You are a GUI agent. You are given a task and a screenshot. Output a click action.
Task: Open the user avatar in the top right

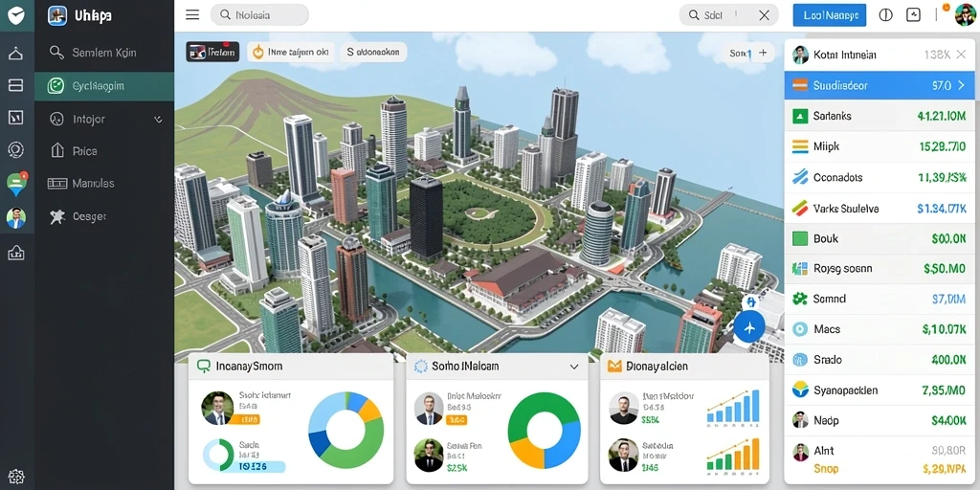pos(965,15)
